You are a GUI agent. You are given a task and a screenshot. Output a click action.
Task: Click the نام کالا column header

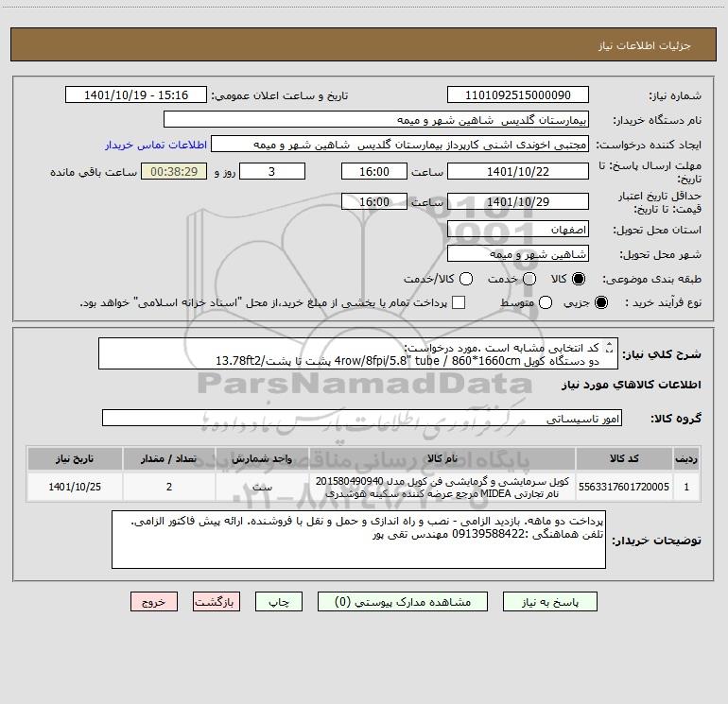[x=442, y=459]
